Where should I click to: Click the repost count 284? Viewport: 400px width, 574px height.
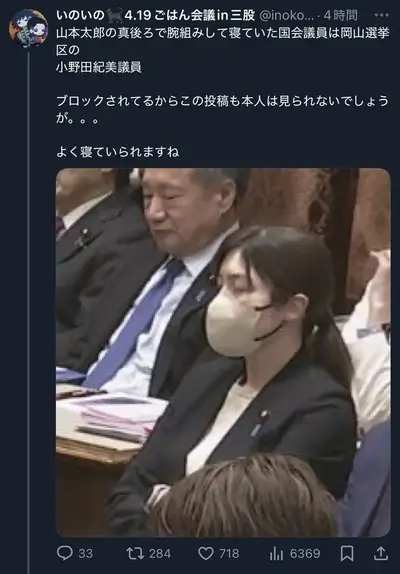159,554
